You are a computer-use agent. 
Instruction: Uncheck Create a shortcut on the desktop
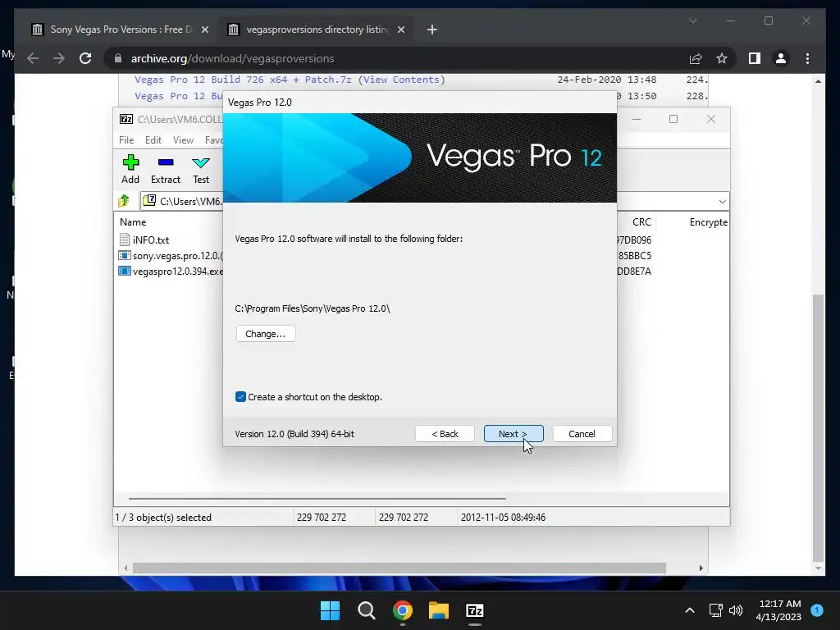point(240,397)
